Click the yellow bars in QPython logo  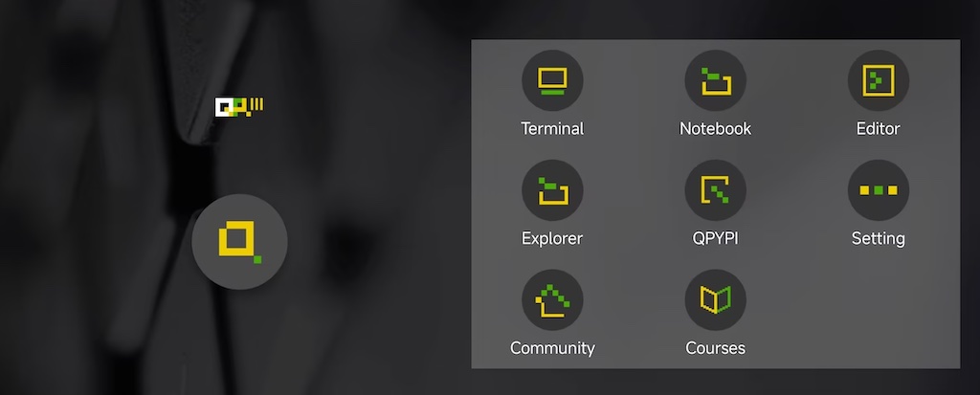[x=256, y=104]
